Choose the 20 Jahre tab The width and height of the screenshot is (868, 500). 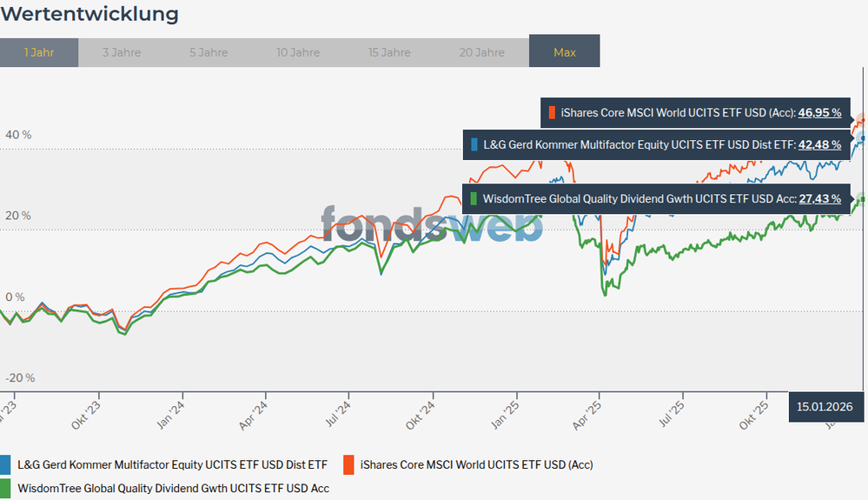pos(481,52)
